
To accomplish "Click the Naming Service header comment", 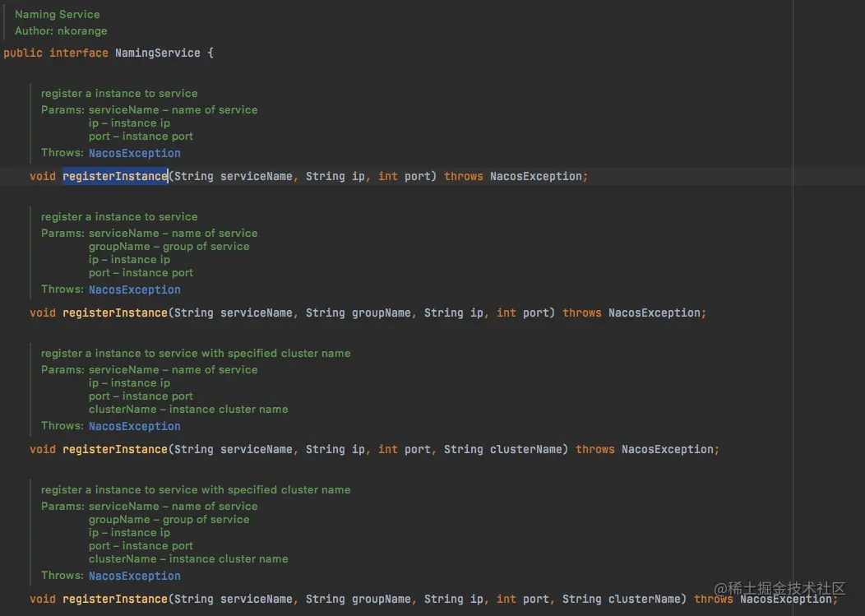I will click(57, 13).
